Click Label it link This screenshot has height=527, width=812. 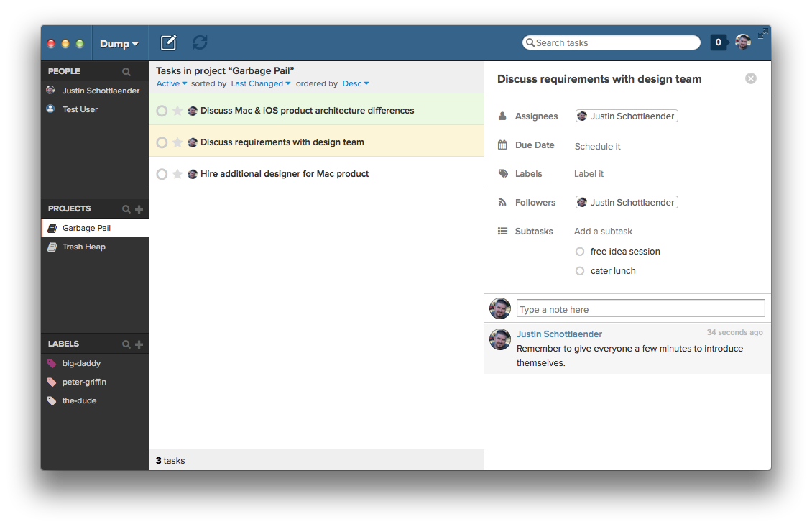tap(589, 173)
